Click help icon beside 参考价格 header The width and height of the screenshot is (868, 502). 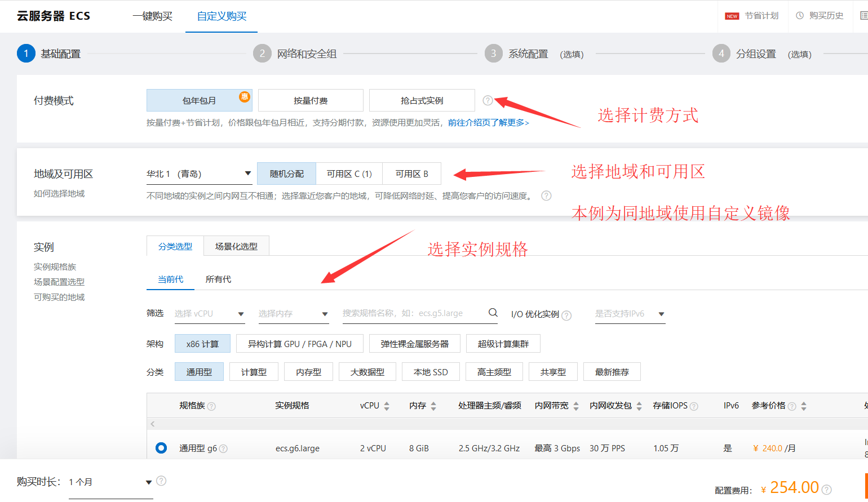point(792,406)
